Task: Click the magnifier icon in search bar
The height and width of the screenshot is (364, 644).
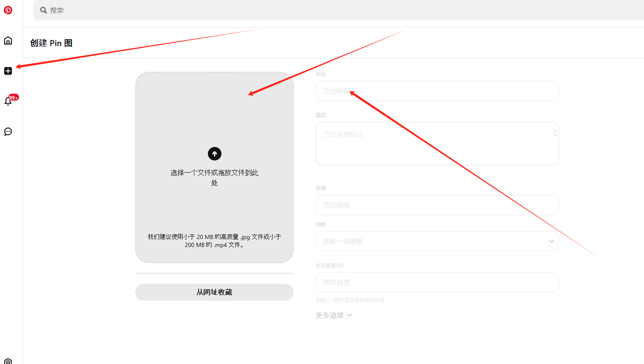Action: tap(44, 10)
